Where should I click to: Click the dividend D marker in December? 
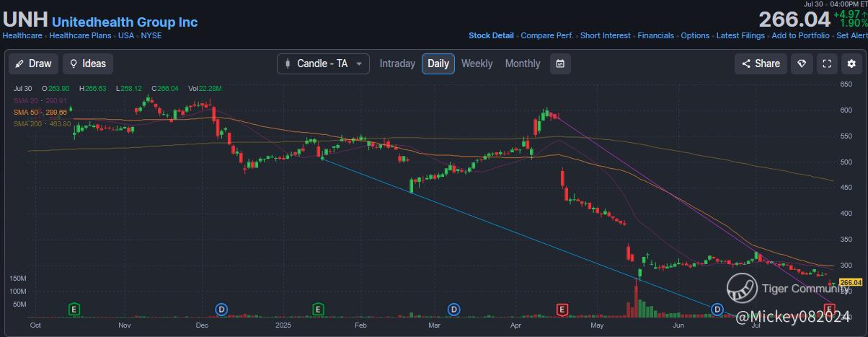click(221, 310)
